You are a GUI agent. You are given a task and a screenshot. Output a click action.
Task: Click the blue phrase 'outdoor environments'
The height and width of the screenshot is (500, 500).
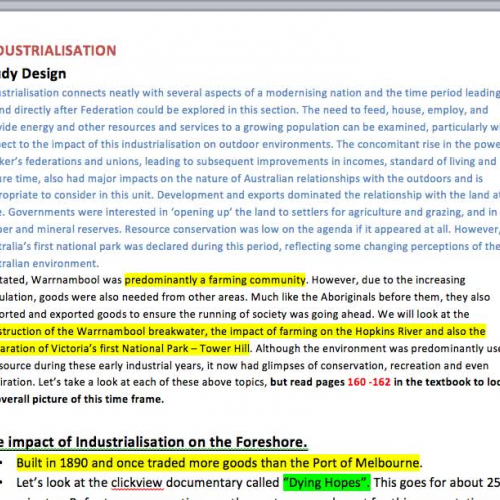275,144
